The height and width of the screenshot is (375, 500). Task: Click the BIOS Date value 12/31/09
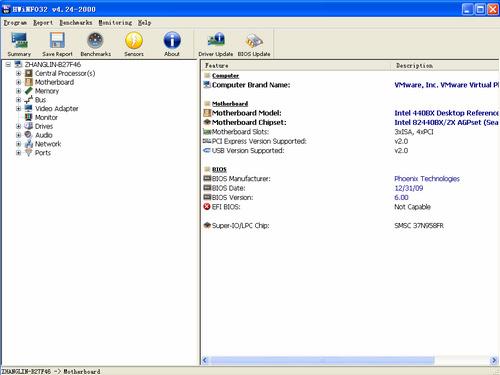click(409, 188)
